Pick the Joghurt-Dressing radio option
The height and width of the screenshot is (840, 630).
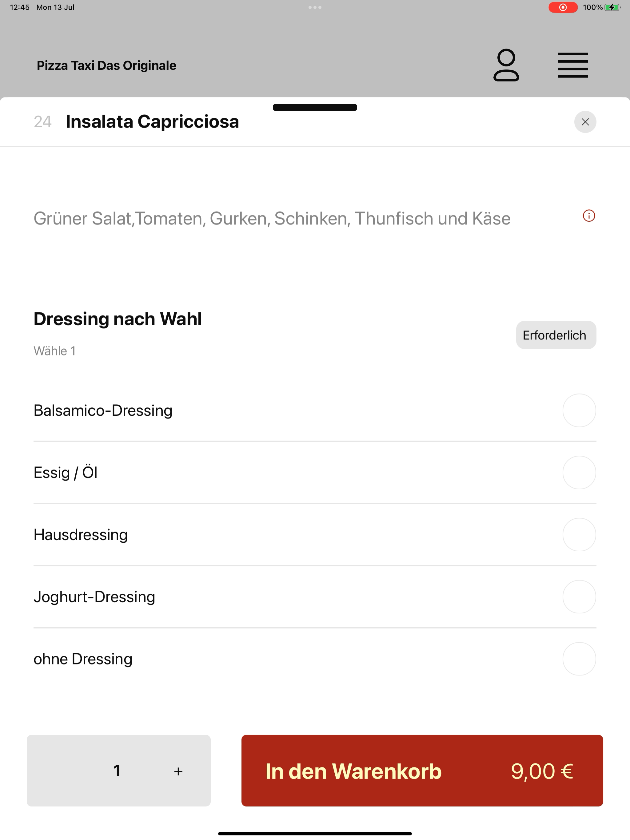click(x=579, y=596)
